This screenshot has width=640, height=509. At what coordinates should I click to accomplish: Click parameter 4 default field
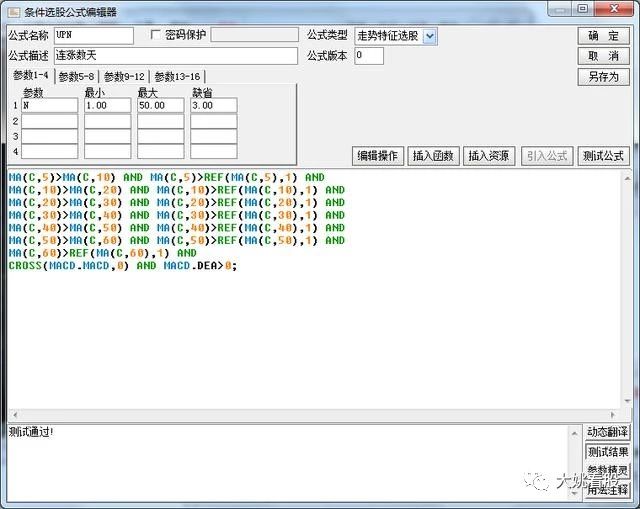(213, 151)
